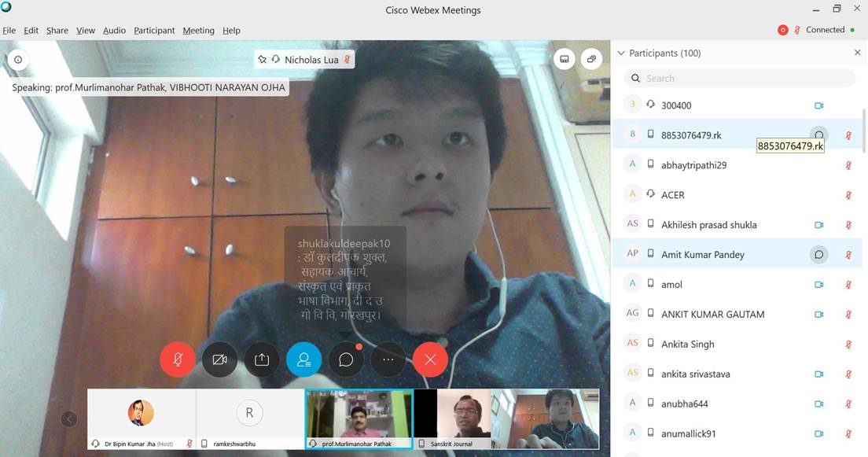Click Ankita Singh's muted microphone icon
Image resolution: width=868 pixels, height=457 pixels.
coord(848,344)
